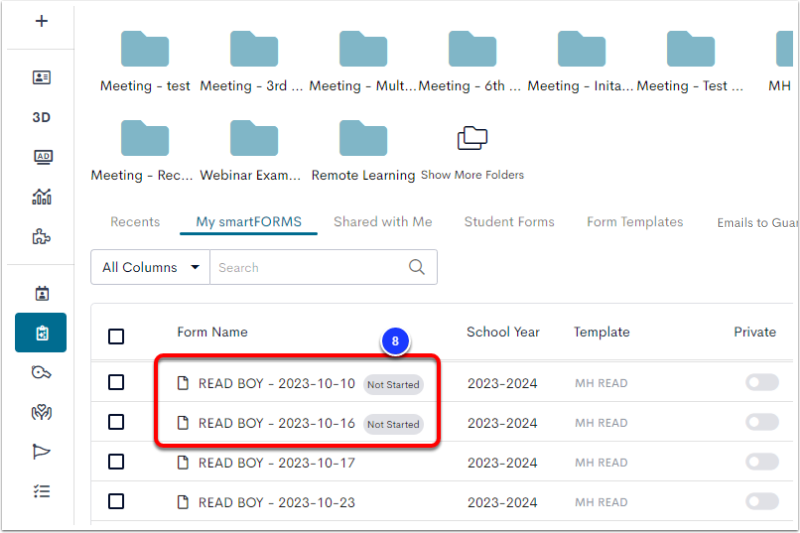Tick the select-all checkbox in table header
The image size is (800, 533).
pos(116,337)
